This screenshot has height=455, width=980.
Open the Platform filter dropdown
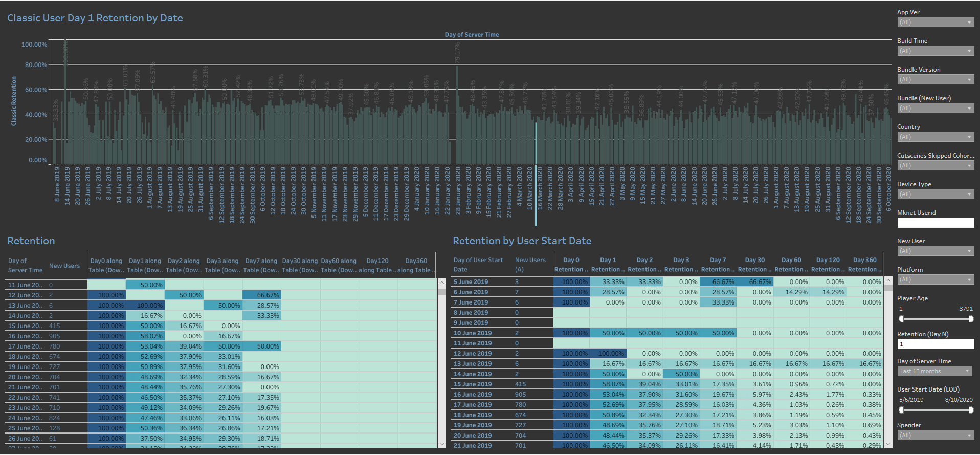click(935, 279)
